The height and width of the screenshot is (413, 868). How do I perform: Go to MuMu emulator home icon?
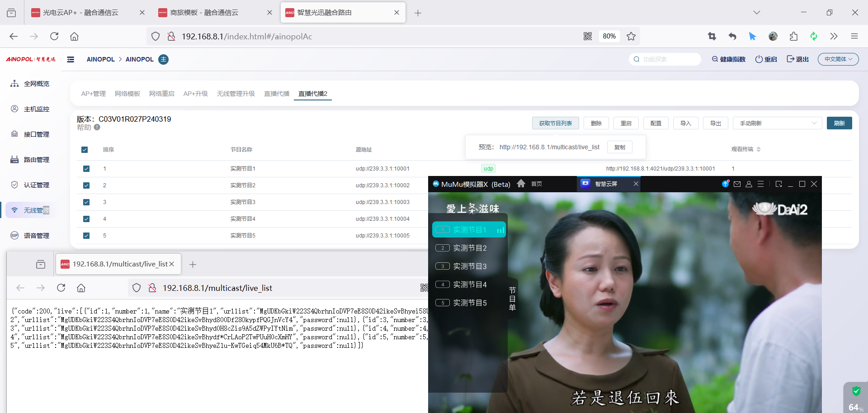click(521, 184)
